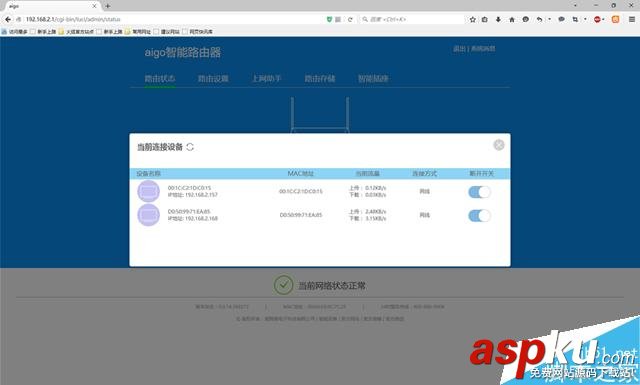
Task: Click the green checkmark network status icon
Action: coord(283,285)
